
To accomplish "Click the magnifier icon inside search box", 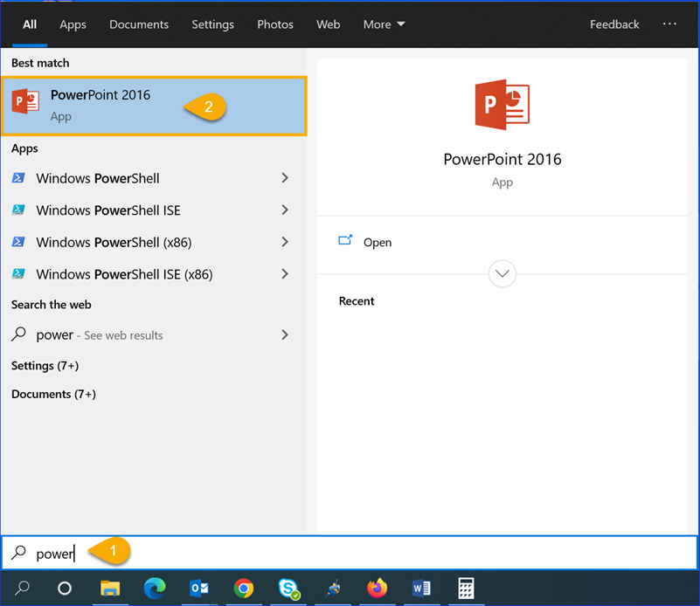I will [x=18, y=553].
